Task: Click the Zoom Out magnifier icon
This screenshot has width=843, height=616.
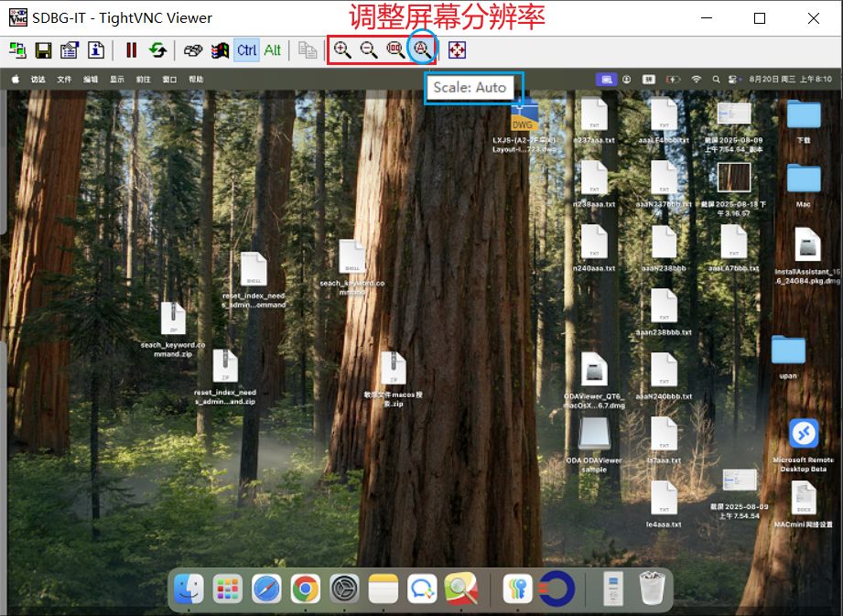Action: coord(369,50)
